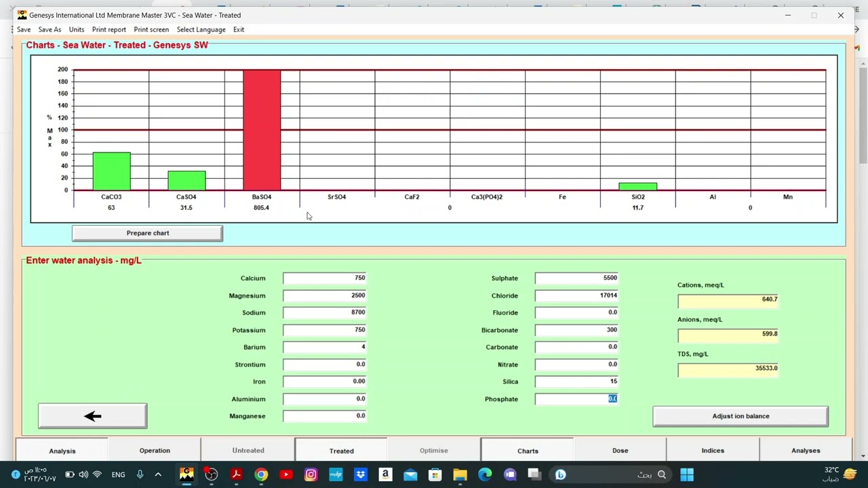Screen dimensions: 868x488
Task: Click the Iron value field
Action: tap(325, 382)
